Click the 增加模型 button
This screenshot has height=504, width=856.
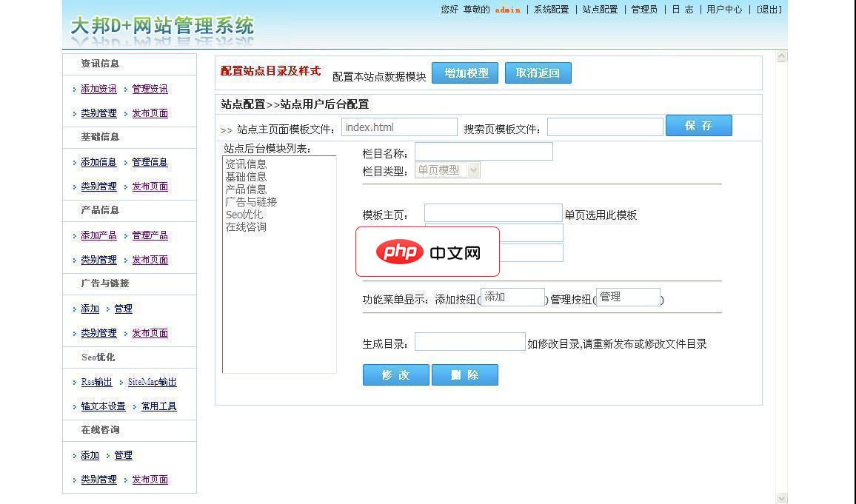pos(465,73)
